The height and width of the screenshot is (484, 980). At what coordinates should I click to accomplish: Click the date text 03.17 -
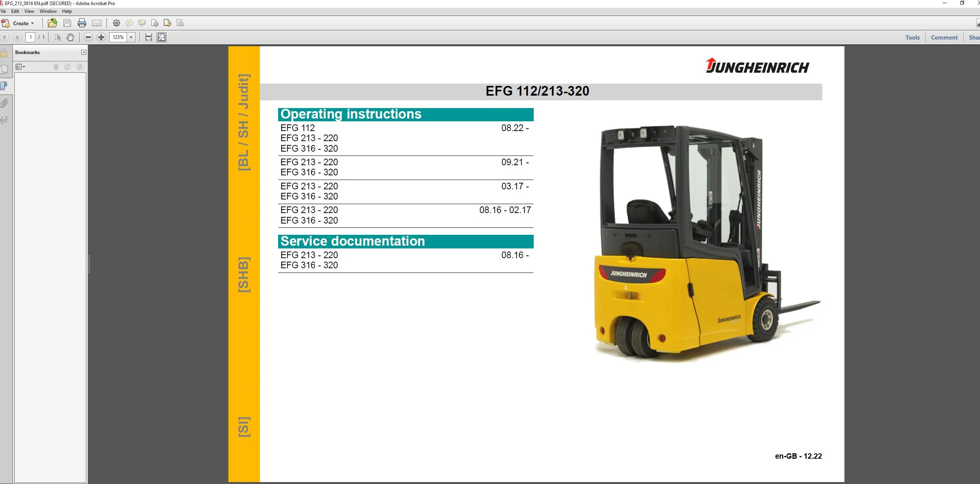tap(515, 186)
